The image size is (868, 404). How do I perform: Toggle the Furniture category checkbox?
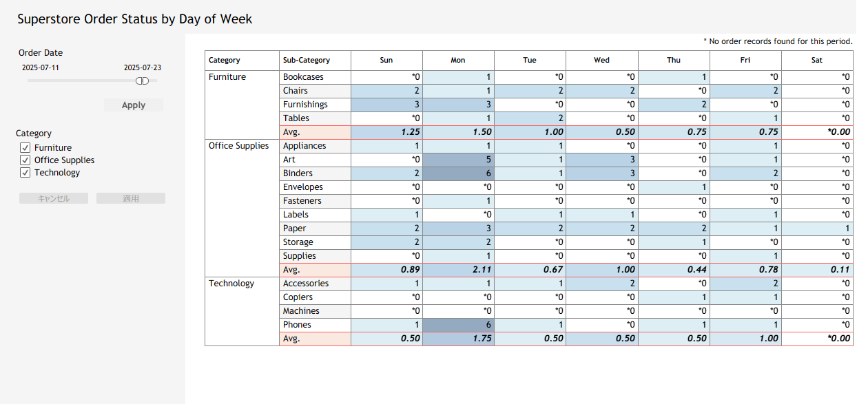click(25, 148)
